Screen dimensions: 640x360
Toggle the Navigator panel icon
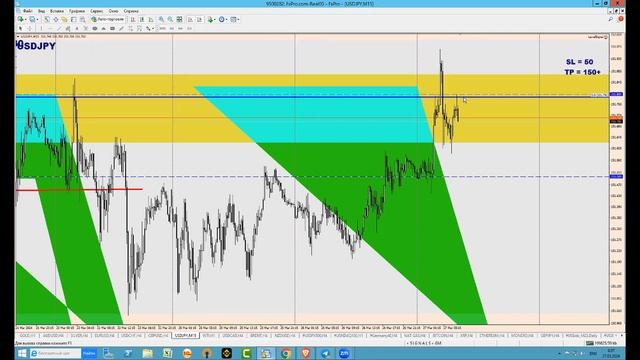(64, 20)
